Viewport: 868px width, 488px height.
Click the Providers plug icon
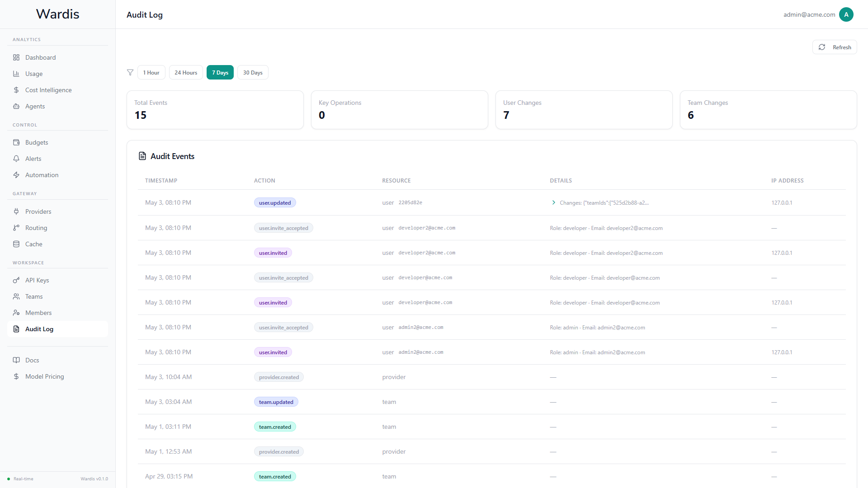point(16,211)
